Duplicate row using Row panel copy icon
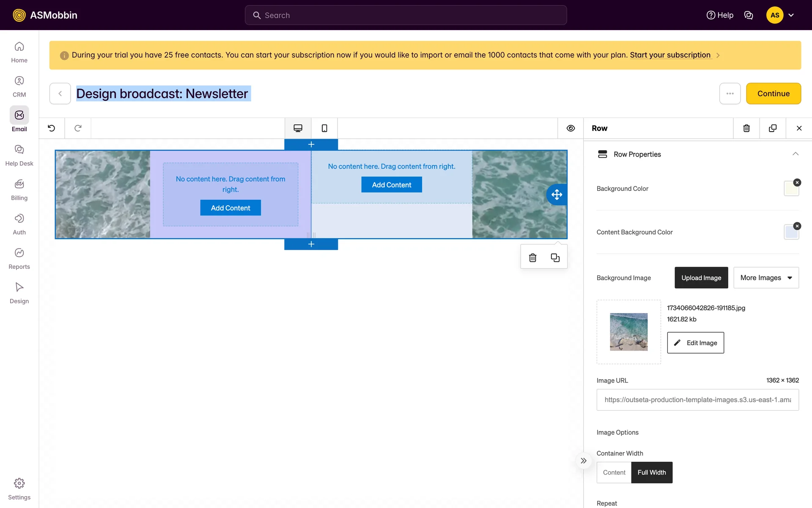 coord(773,128)
